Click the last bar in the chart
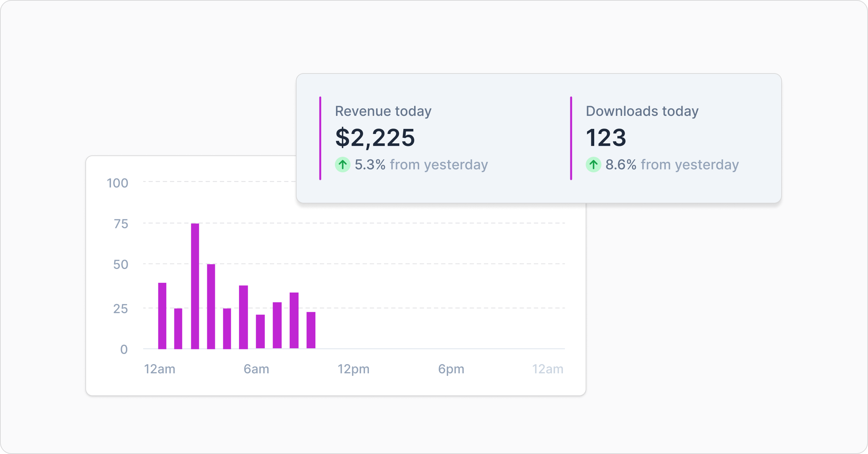868x454 pixels. click(311, 330)
